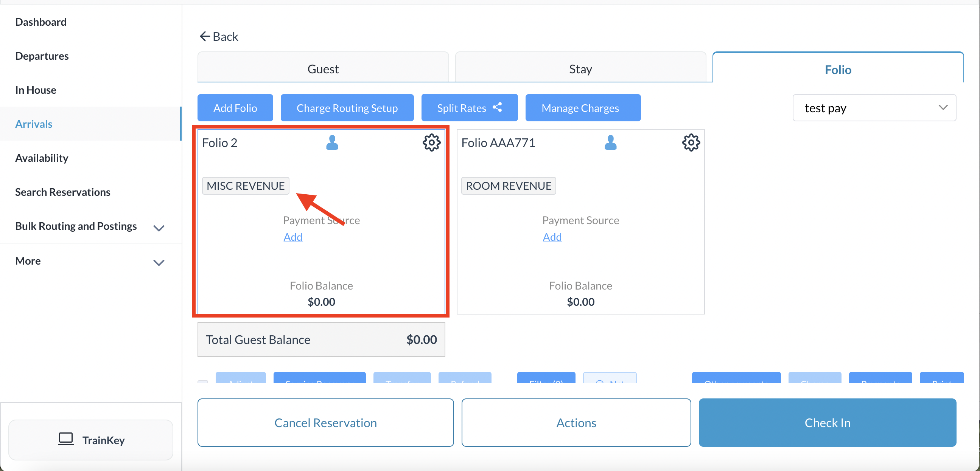Click the TrainKey laptop icon
Image resolution: width=980 pixels, height=471 pixels.
(x=65, y=439)
